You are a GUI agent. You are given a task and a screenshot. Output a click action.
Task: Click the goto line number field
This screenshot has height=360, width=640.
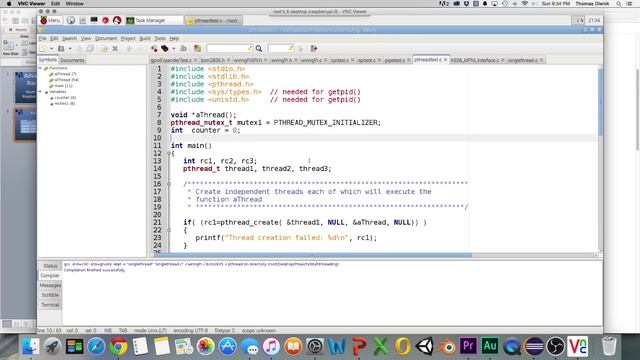(x=281, y=49)
